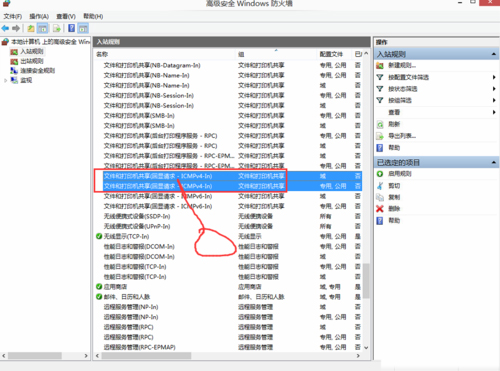Screen dimensions: 500x371
Task: Toggle the show/hide console tree toolbar icon
Action: pos(42,28)
